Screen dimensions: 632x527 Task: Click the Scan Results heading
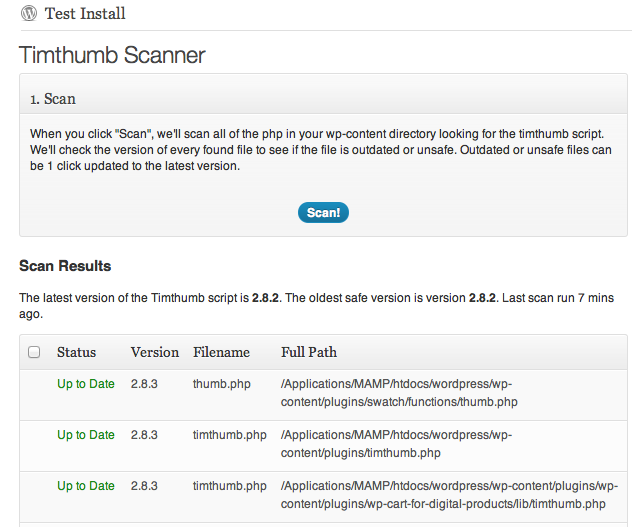[65, 266]
